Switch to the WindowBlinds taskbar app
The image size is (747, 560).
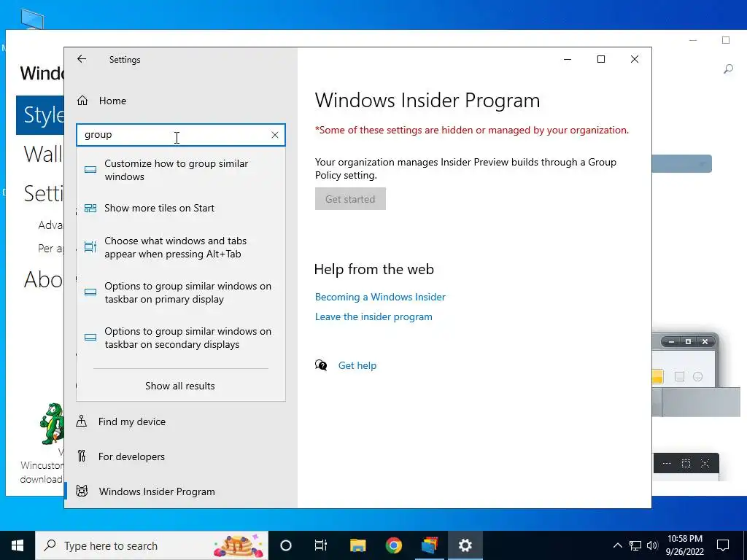tap(429, 545)
